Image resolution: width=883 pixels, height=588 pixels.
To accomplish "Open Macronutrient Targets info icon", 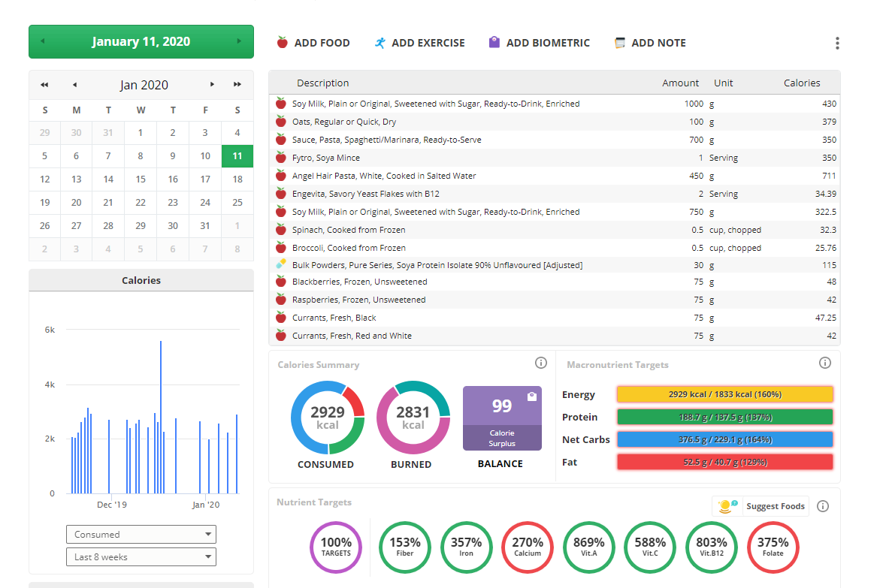I will pyautogui.click(x=824, y=363).
